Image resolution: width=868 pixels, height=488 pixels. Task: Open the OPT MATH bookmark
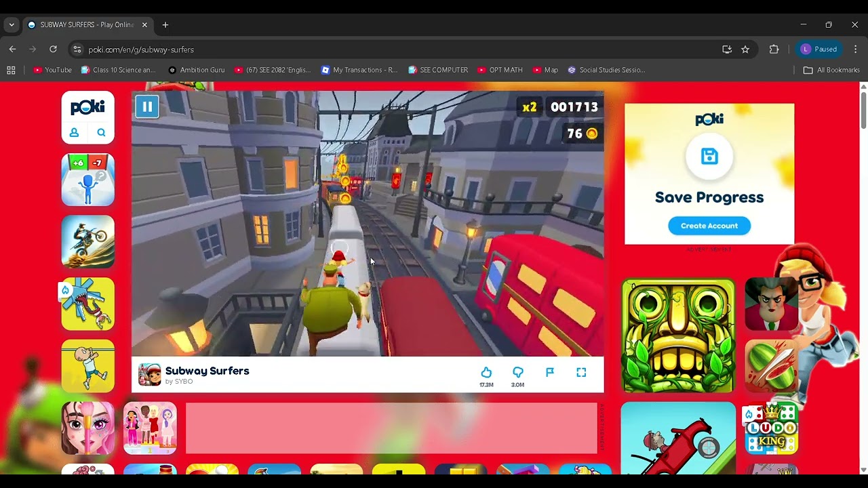tap(500, 70)
